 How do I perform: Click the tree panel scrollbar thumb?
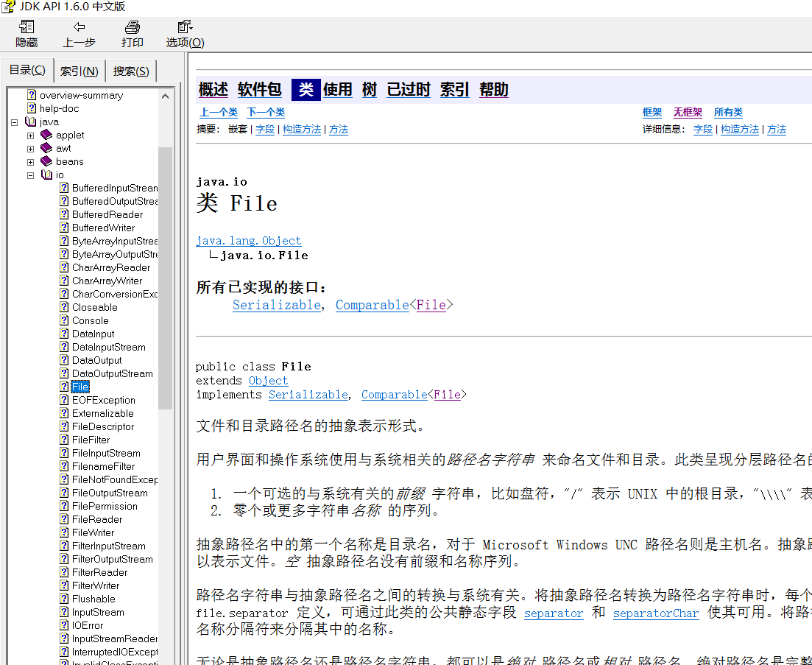coord(165,278)
